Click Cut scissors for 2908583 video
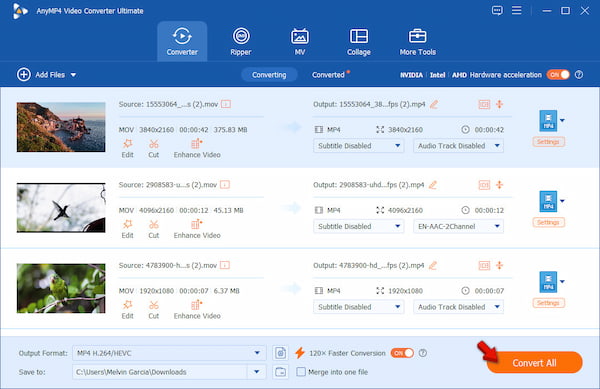The height and width of the screenshot is (389, 600). point(153,229)
